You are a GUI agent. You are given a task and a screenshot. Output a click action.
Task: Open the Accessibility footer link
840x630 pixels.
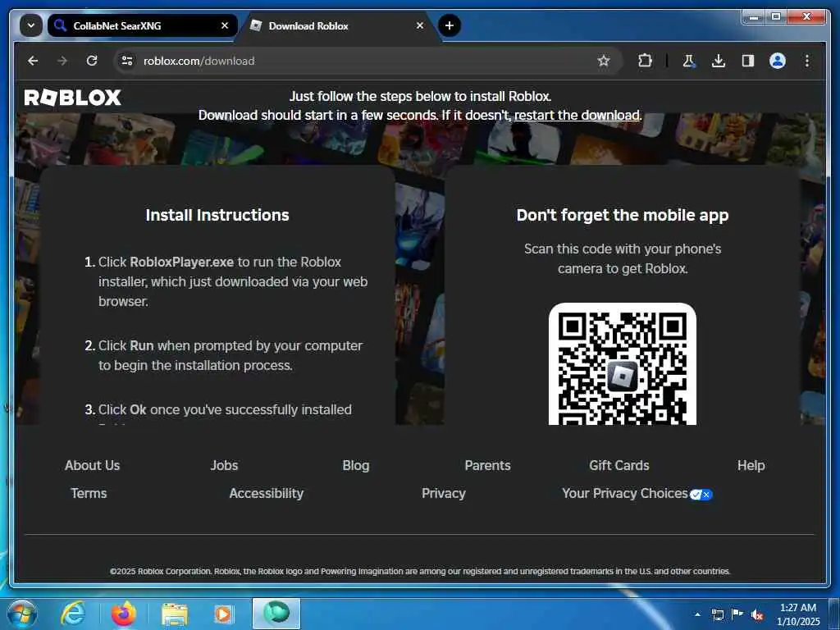point(267,493)
